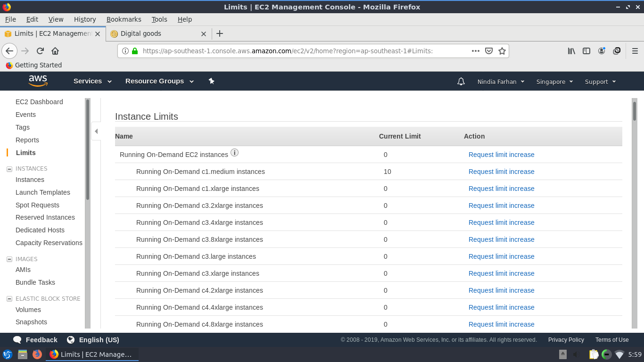Select the Running On-Demand c3.large instances row
644x362 pixels.
pyautogui.click(x=369, y=256)
